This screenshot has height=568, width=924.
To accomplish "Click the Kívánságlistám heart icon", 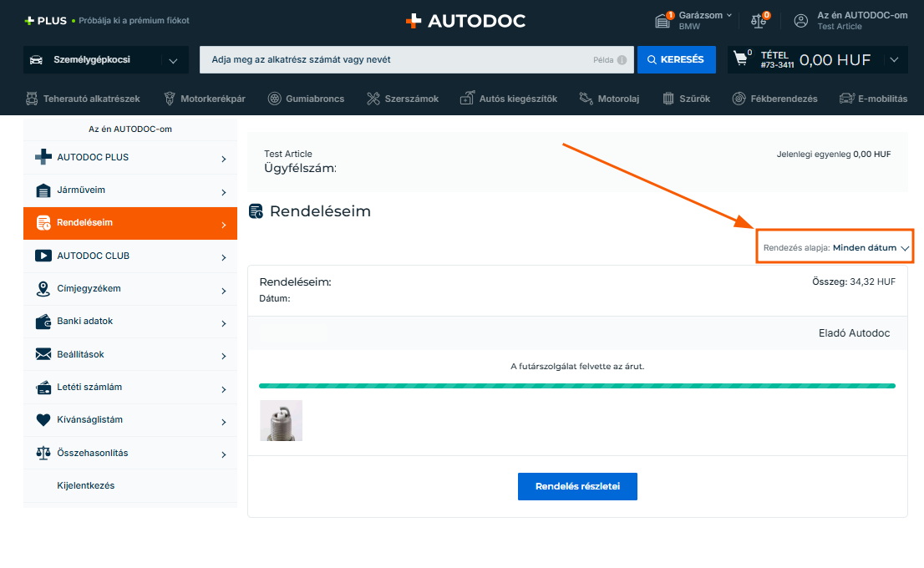I will [x=43, y=420].
